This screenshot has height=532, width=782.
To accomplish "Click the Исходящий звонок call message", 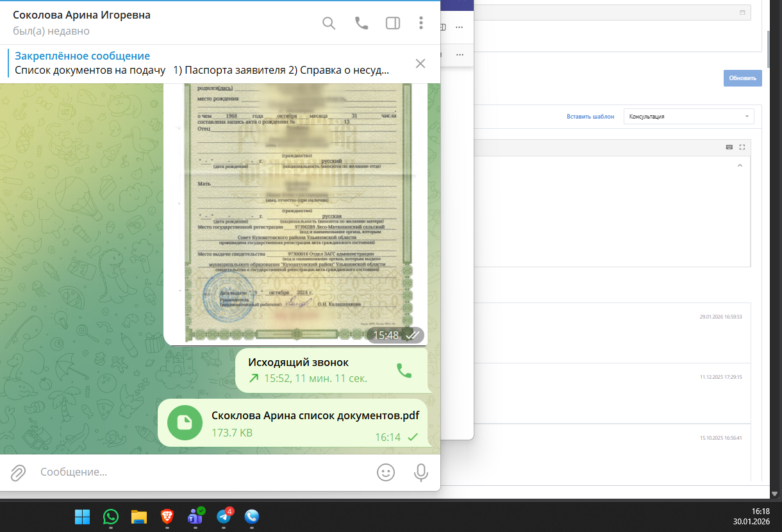I will [331, 370].
